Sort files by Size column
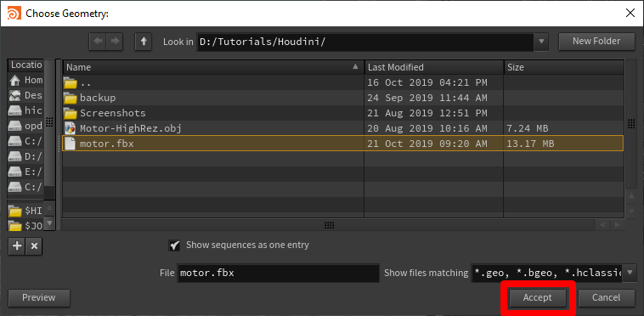Image resolution: width=644 pixels, height=316 pixels. (563, 67)
